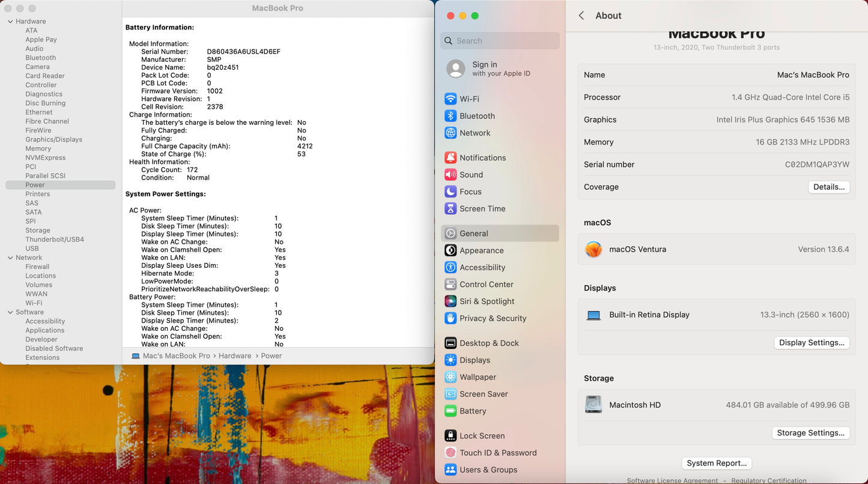This screenshot has height=484, width=868.
Task: Open the Notifications pane icon
Action: pyautogui.click(x=451, y=158)
